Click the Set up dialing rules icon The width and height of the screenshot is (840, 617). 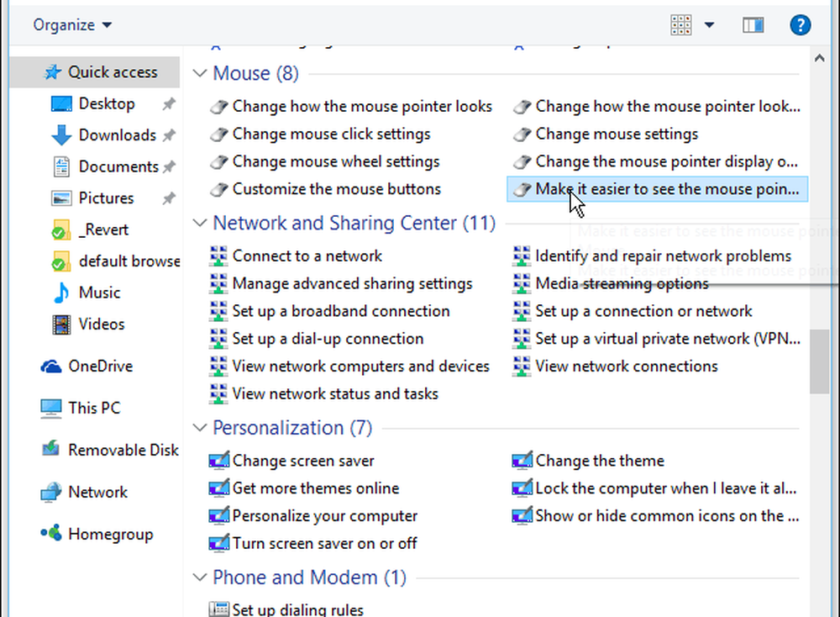click(x=218, y=609)
